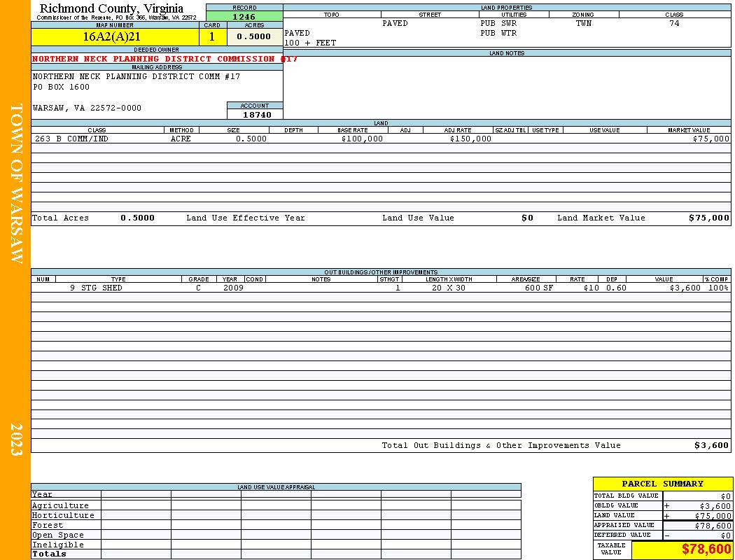
Task: Click Land Use Value $0 amount
Action: pos(527,218)
